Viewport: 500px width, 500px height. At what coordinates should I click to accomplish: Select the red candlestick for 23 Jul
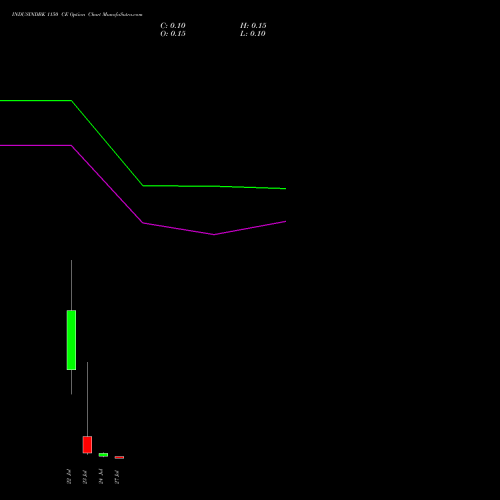coord(87,444)
